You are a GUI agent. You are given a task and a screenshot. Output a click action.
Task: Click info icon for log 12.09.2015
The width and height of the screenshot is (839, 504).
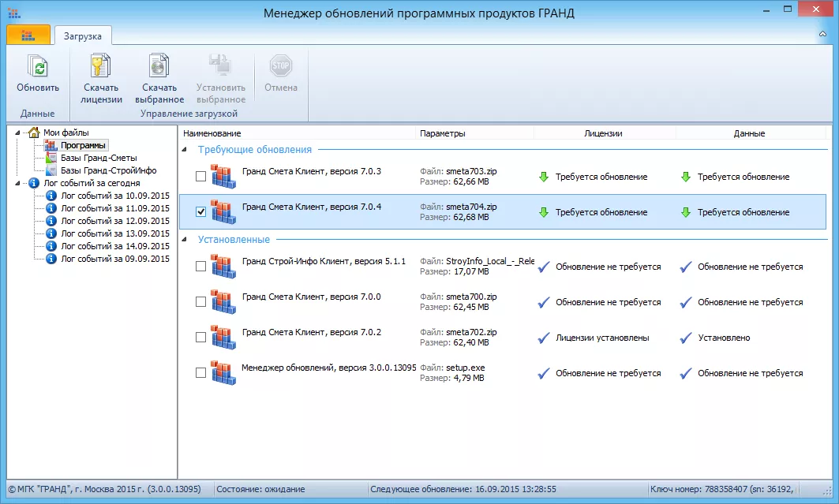51,221
